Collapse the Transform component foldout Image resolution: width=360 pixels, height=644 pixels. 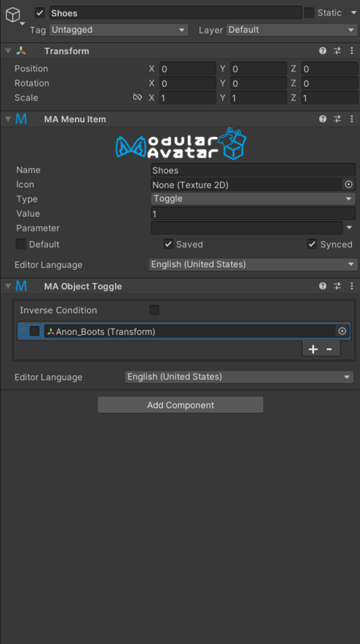[8, 51]
